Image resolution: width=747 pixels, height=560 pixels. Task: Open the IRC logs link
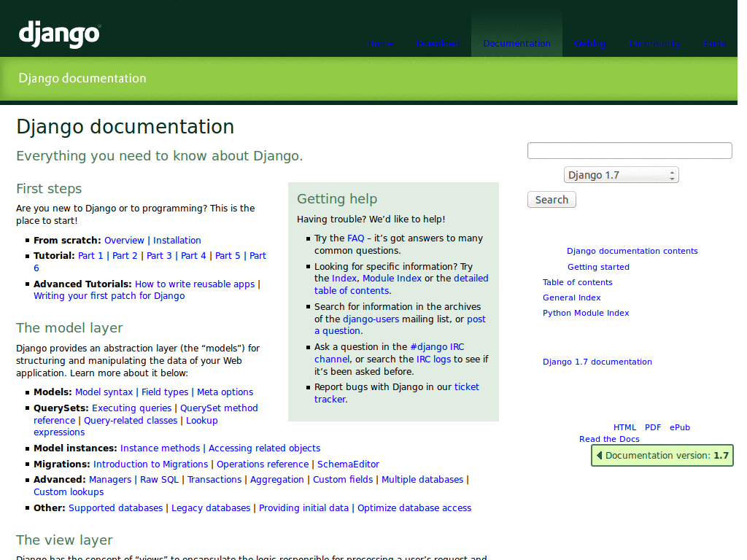pos(433,359)
